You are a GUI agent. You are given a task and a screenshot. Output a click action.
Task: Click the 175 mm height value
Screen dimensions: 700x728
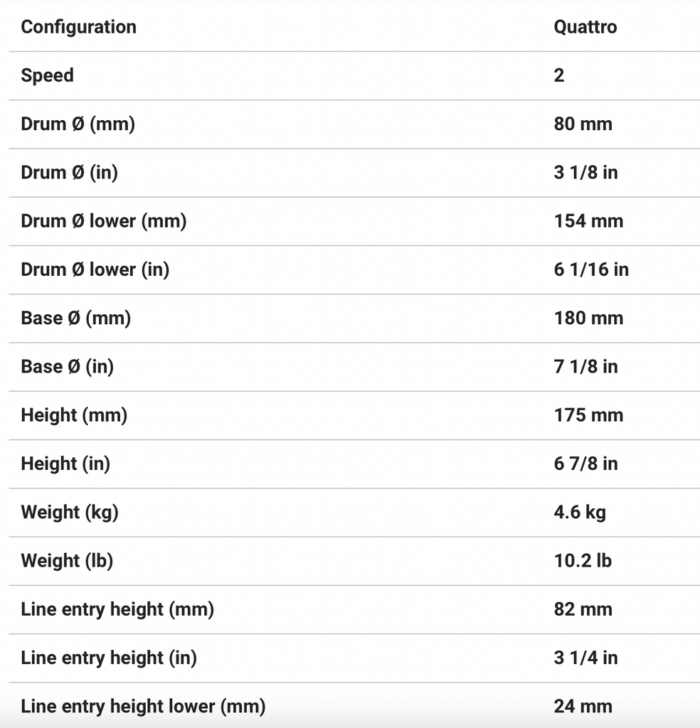pos(588,415)
